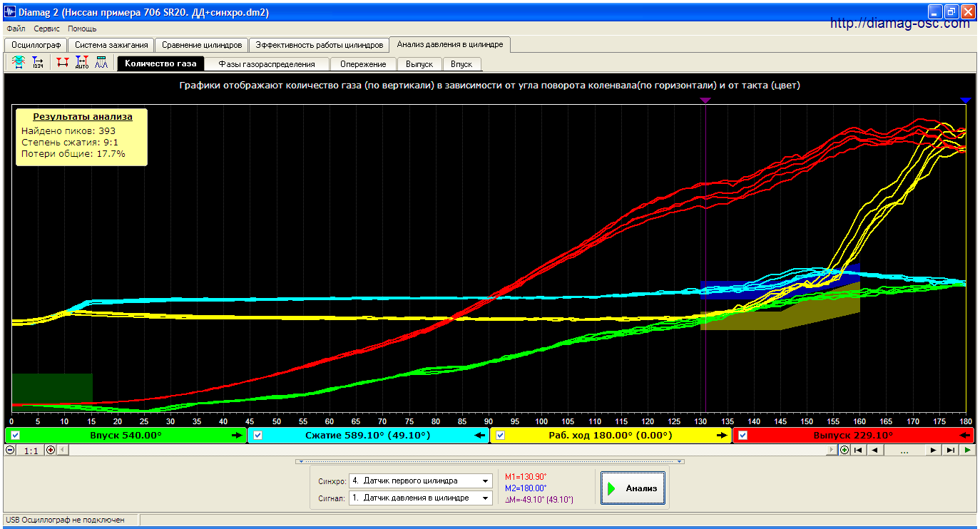This screenshot has height=529, width=980.
Task: Switch to the Осциллограф tab
Action: click(x=36, y=45)
